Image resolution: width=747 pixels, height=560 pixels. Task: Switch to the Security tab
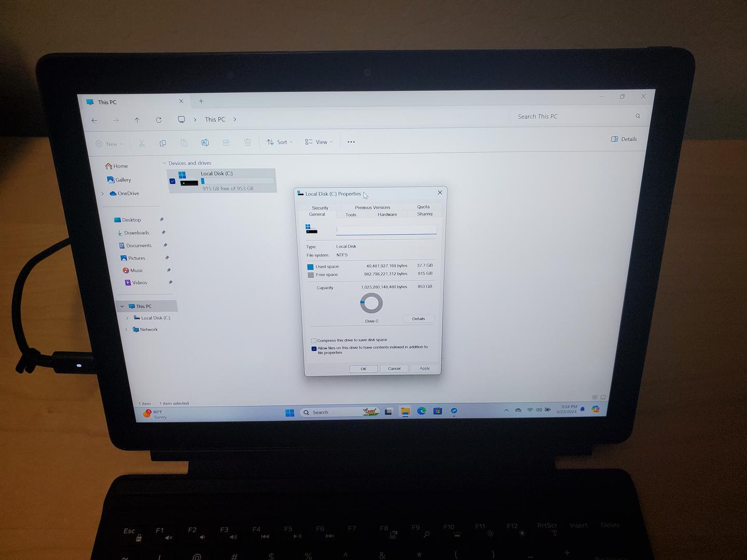pyautogui.click(x=320, y=207)
